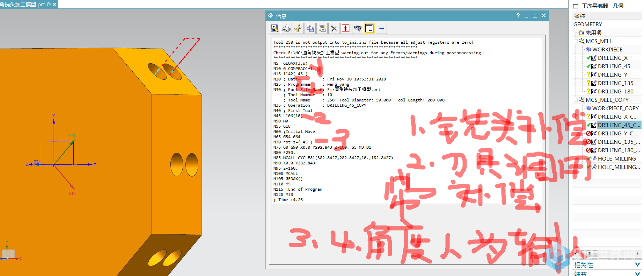Select the DRILLING_135_... copied operation
Viewport: 644px width, 276px height.
click(619, 142)
